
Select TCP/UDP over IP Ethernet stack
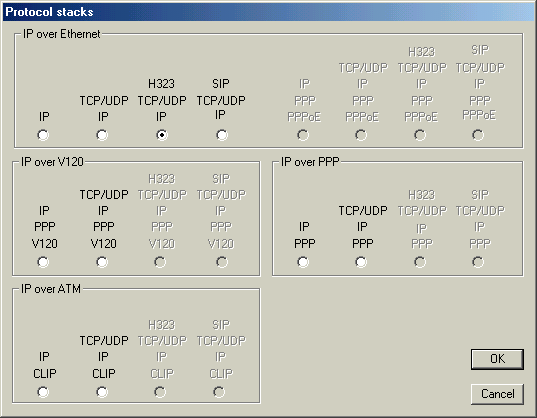tap(102, 135)
